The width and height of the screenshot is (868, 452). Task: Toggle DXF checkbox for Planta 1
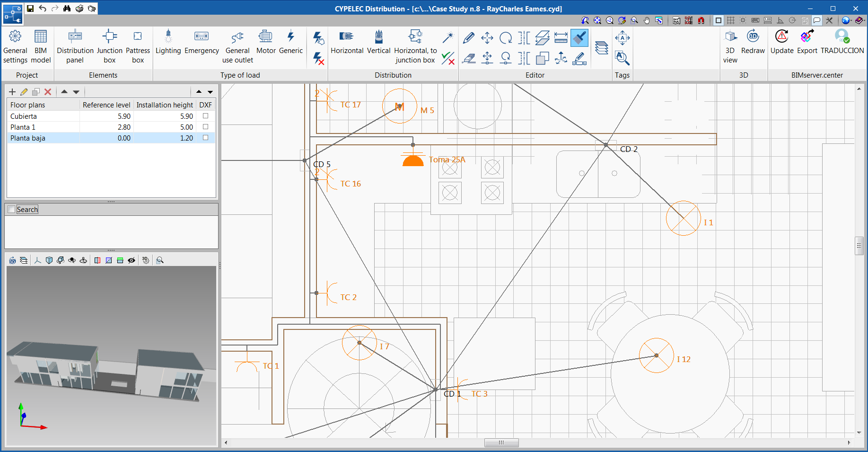[x=205, y=127]
